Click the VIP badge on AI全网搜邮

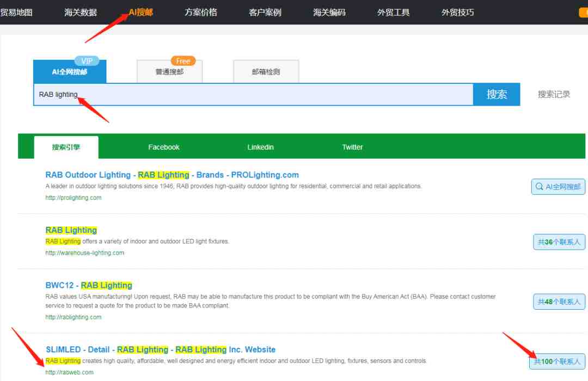point(87,61)
